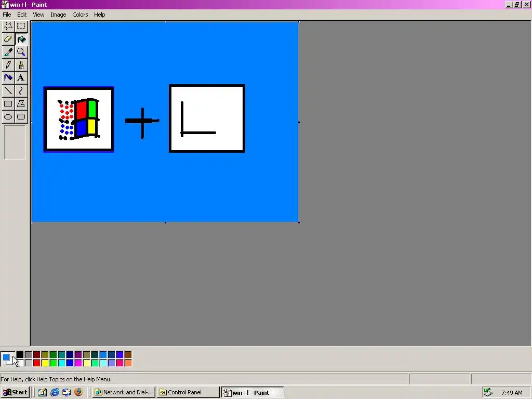Pick the Rectangle shape tool
The width and height of the screenshot is (532, 399).
(8, 103)
